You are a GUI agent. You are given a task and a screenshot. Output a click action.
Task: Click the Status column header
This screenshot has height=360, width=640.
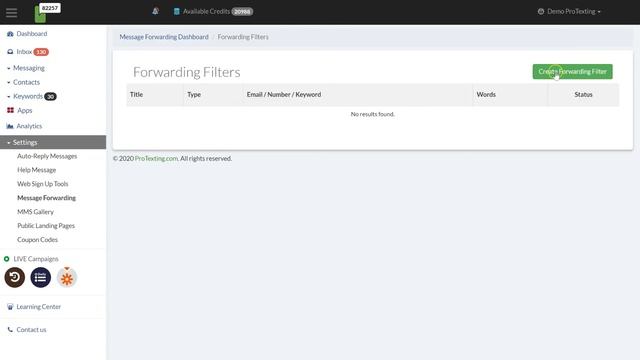[583, 94]
